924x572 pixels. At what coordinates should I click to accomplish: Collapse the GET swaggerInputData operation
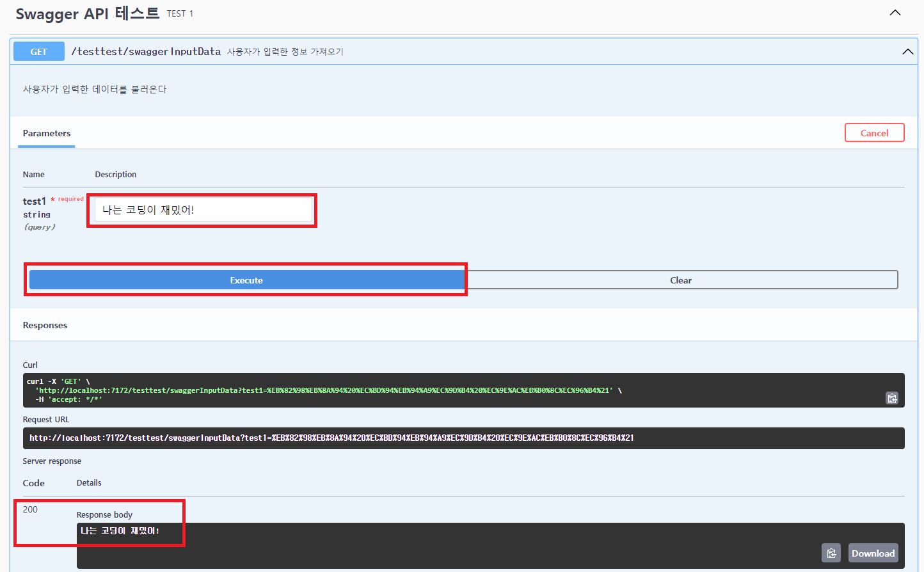pyautogui.click(x=907, y=52)
